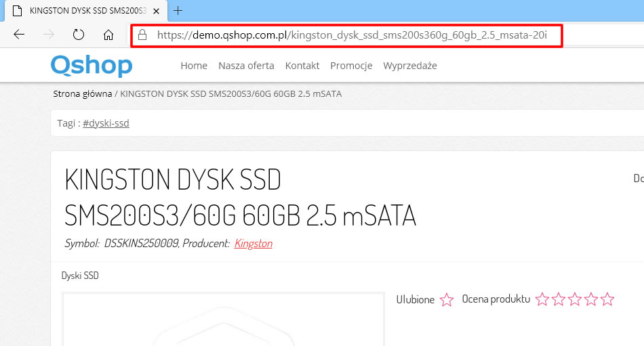Open the Promocje menu item

point(351,66)
